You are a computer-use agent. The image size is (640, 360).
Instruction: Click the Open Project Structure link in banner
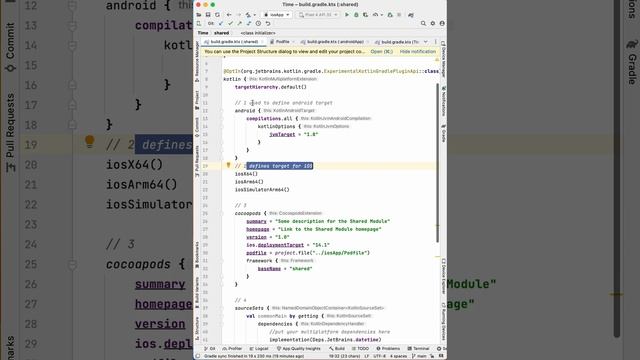pyautogui.click(x=382, y=52)
